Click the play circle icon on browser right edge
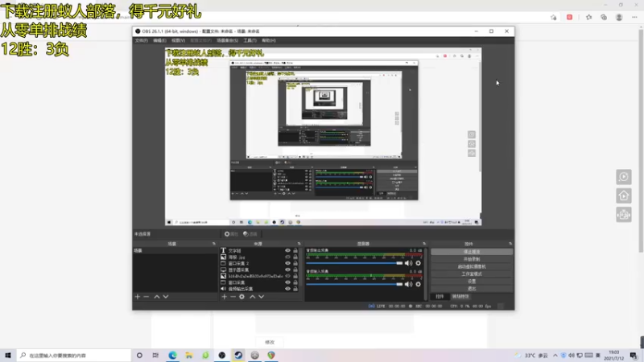The height and width of the screenshot is (362, 644). [623, 177]
